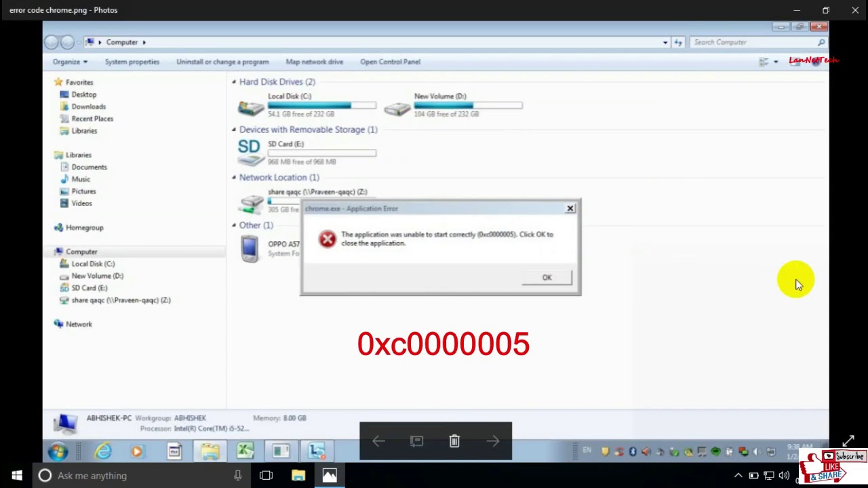This screenshot has height=488, width=868.
Task: Open Videos under Libraries
Action: click(x=81, y=203)
